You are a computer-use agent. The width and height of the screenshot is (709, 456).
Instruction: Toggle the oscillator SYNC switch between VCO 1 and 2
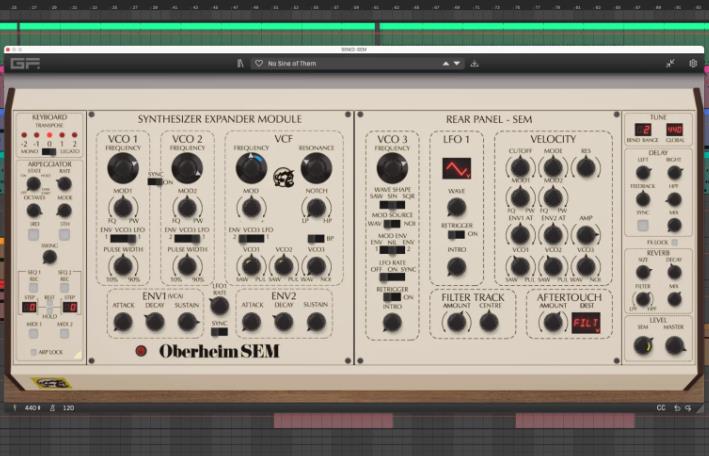click(155, 182)
